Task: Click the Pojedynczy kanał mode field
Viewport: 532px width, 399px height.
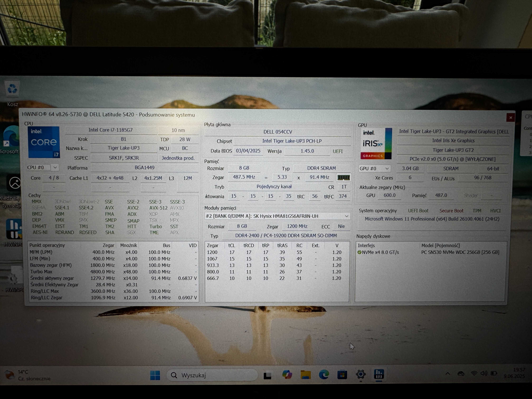Action: [274, 187]
